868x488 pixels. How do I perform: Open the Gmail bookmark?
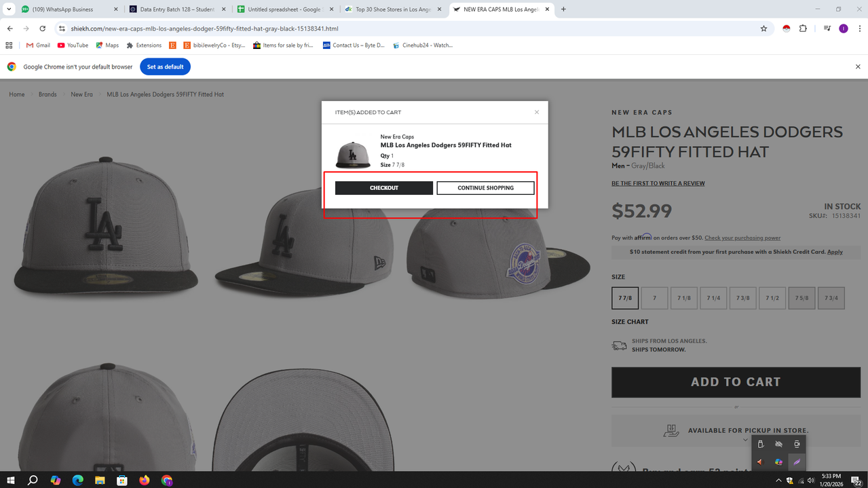point(38,45)
